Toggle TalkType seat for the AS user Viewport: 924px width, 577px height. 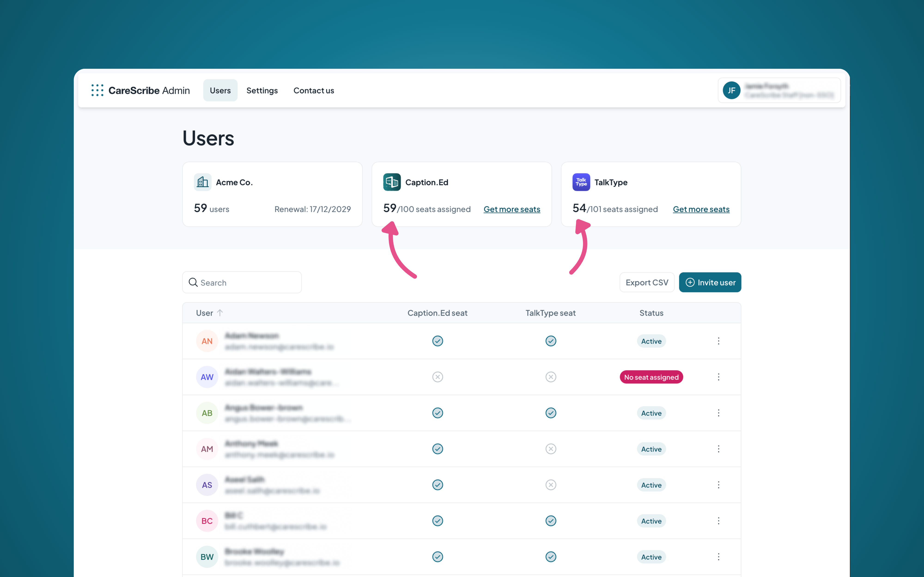click(x=550, y=485)
